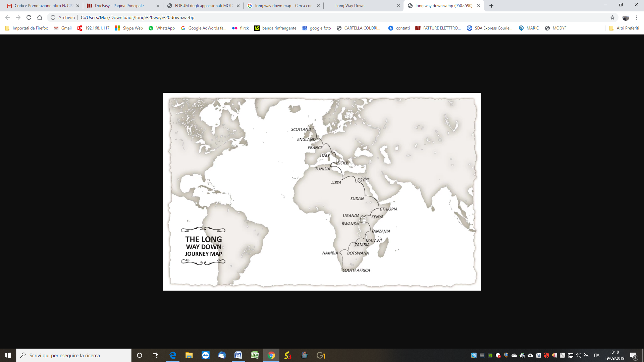The image size is (644, 362).
Task: Open network status tray icon
Action: click(571, 355)
